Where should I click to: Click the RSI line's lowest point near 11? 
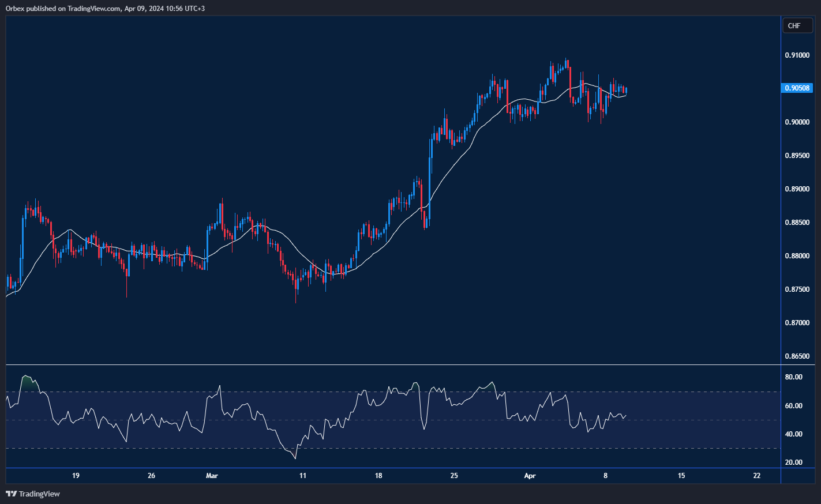coord(295,458)
